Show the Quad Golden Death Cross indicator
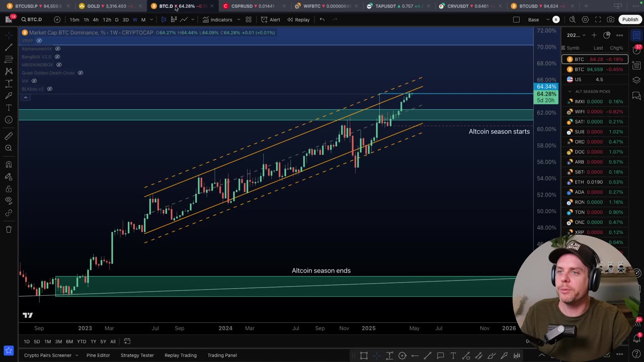The height and width of the screenshot is (362, 644). [x=80, y=73]
